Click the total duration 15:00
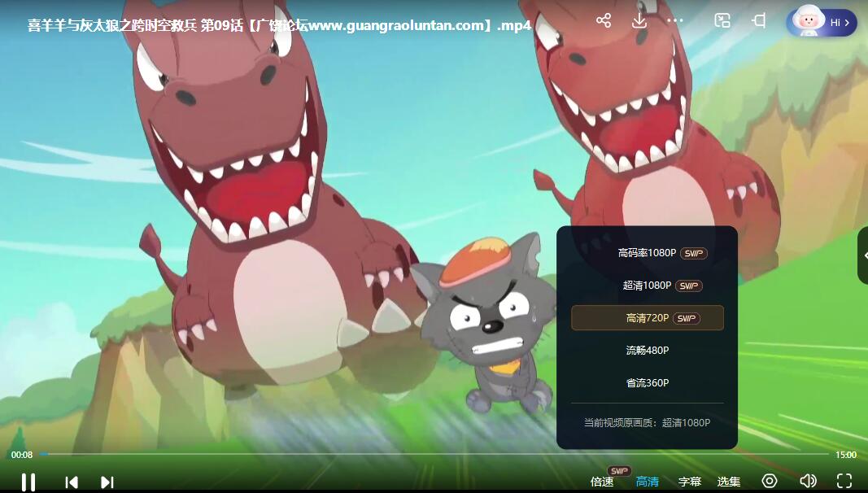Image resolution: width=868 pixels, height=493 pixels. 846,455
